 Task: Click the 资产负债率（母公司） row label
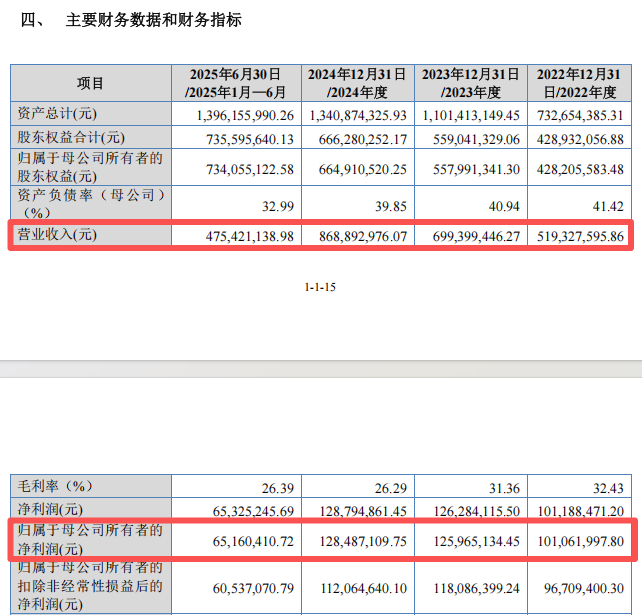pos(90,203)
